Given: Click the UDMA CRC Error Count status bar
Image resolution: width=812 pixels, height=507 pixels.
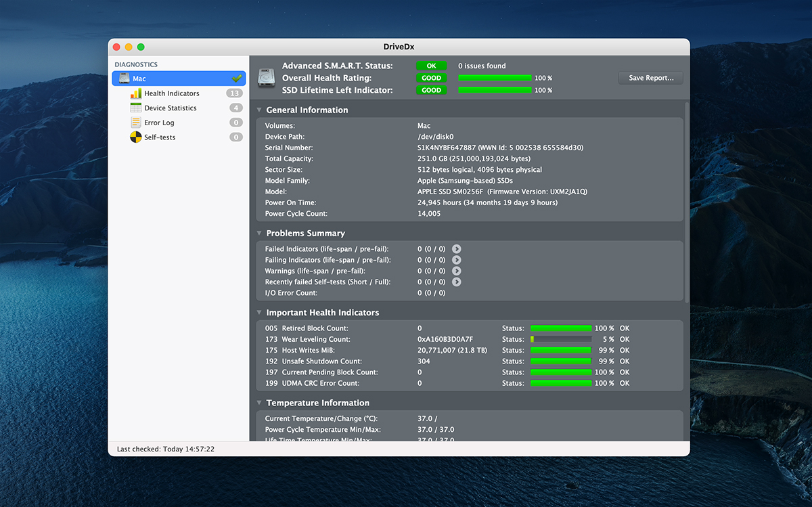Looking at the screenshot, I should pyautogui.click(x=561, y=383).
